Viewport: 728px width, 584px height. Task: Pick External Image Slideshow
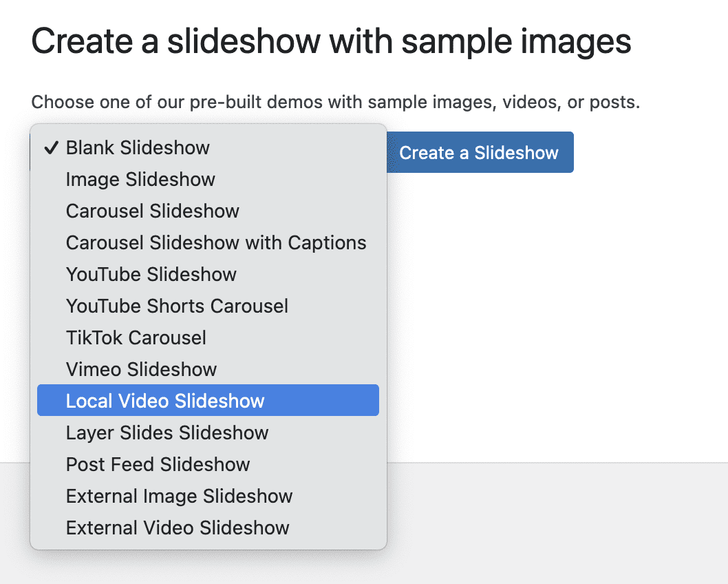179,497
